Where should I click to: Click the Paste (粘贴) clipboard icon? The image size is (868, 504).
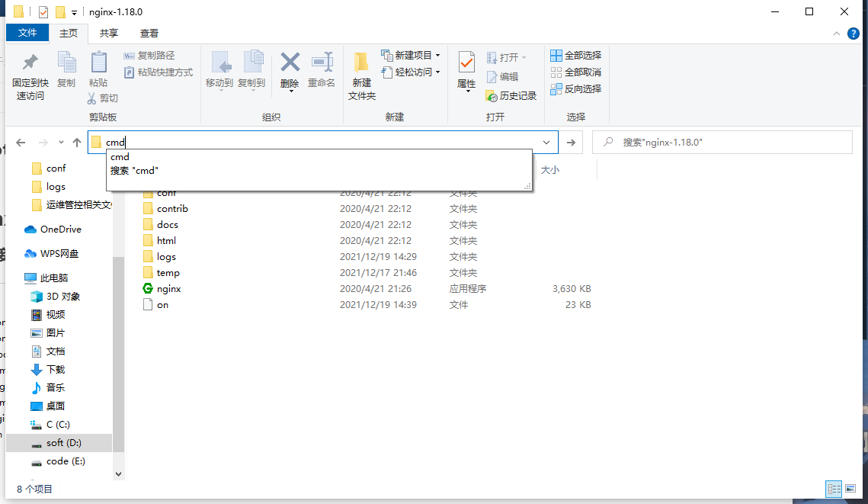[x=98, y=63]
